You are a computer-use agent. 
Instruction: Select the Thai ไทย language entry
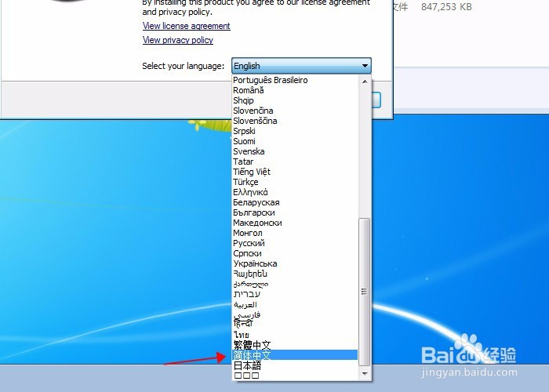295,335
